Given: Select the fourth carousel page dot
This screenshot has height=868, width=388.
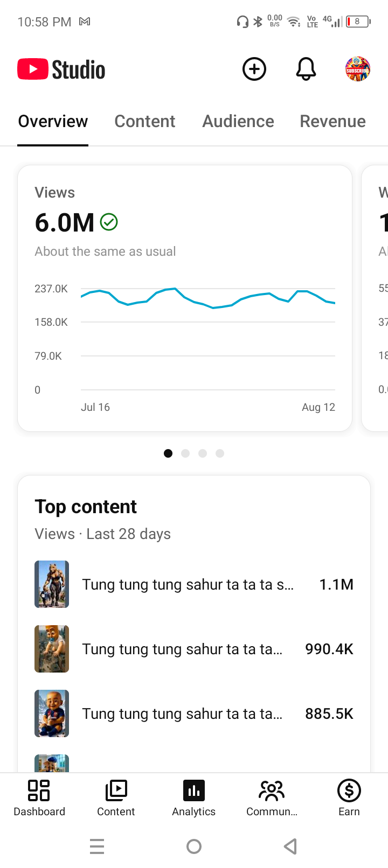Looking at the screenshot, I should [220, 453].
